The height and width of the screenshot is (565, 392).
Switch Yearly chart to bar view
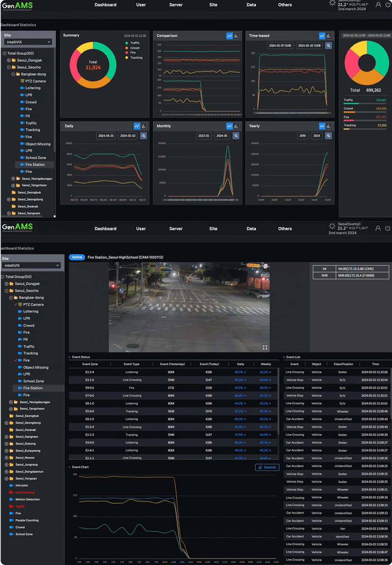[x=329, y=126]
